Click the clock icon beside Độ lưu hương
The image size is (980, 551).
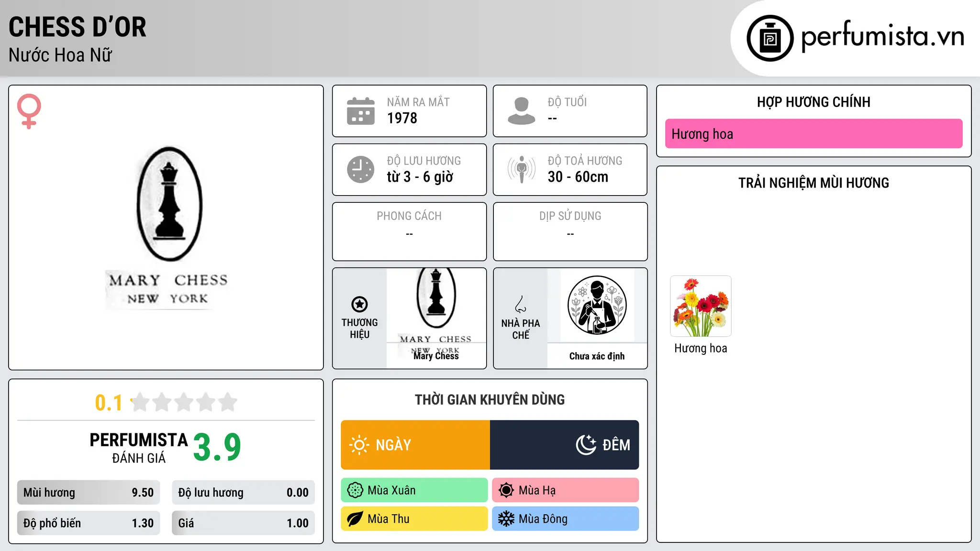pos(361,169)
